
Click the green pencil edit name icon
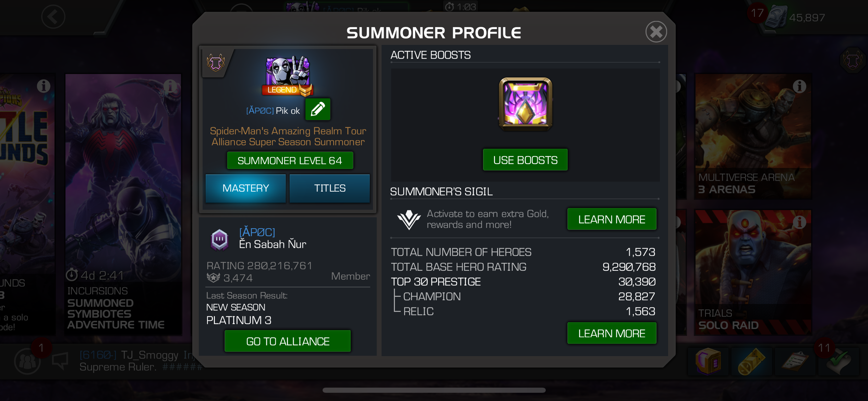click(x=318, y=109)
